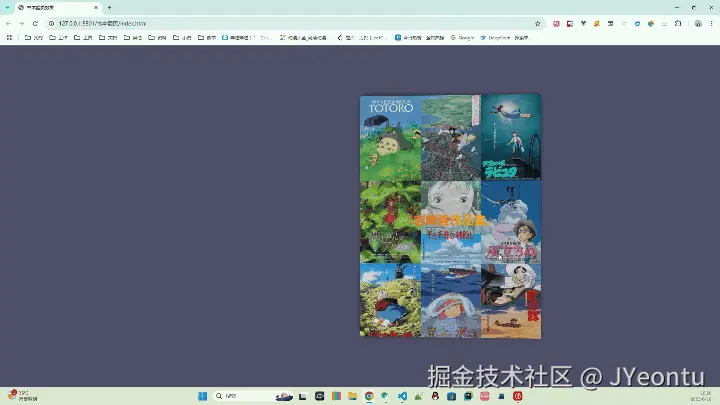
Task: Click the taskbar search box
Action: 253,396
